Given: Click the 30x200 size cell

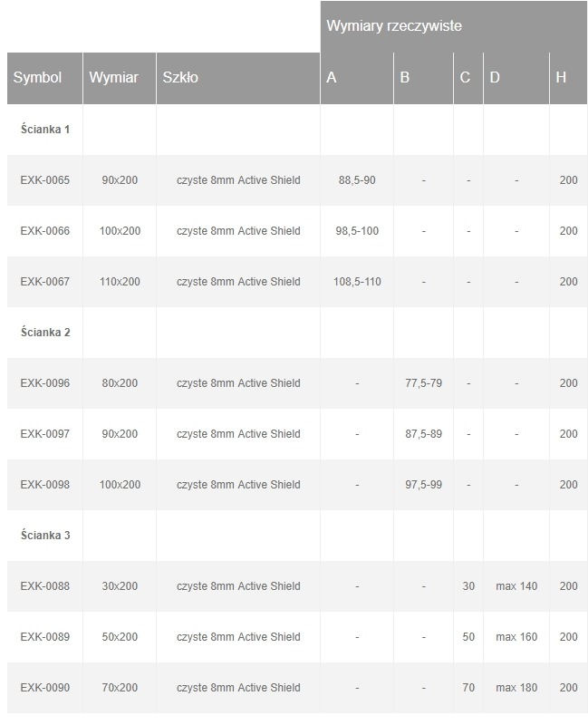Looking at the screenshot, I should (x=120, y=586).
